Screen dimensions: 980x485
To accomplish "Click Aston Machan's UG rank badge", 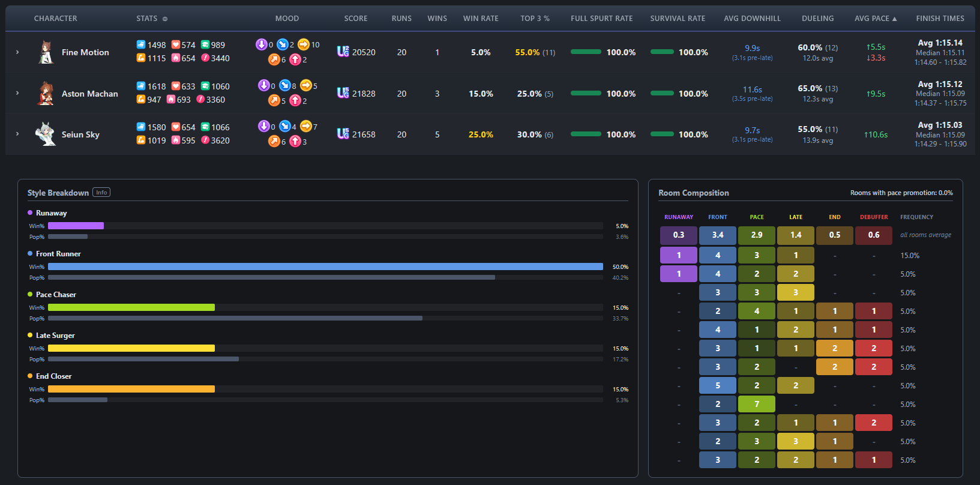I will [x=343, y=93].
